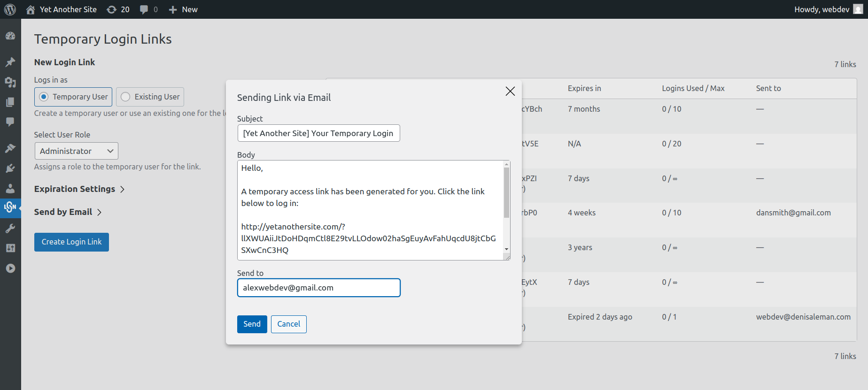Open the WordPress logo menu
The image size is (868, 390).
pos(10,9)
